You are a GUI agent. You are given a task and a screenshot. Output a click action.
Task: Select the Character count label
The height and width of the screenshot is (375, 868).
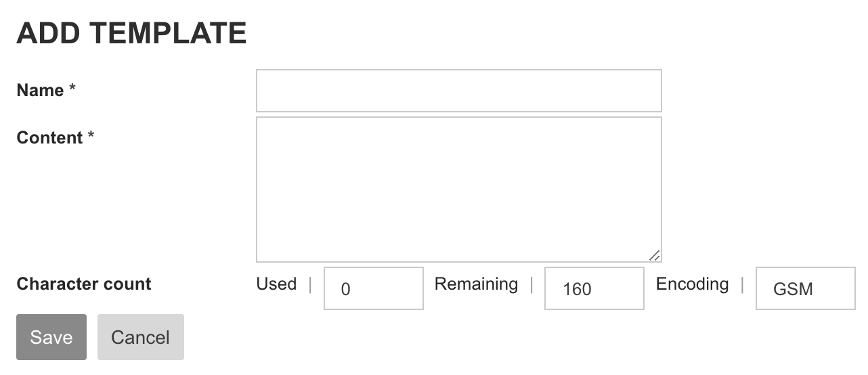click(84, 284)
